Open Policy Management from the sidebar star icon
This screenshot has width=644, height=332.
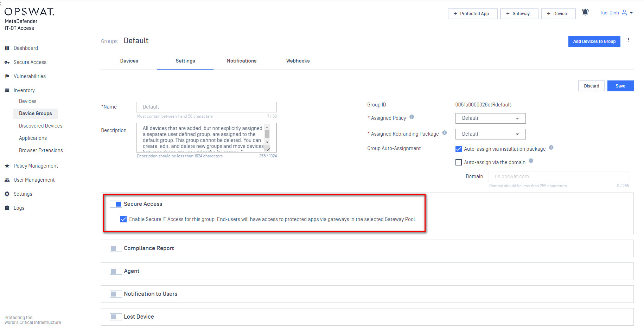pyautogui.click(x=7, y=166)
